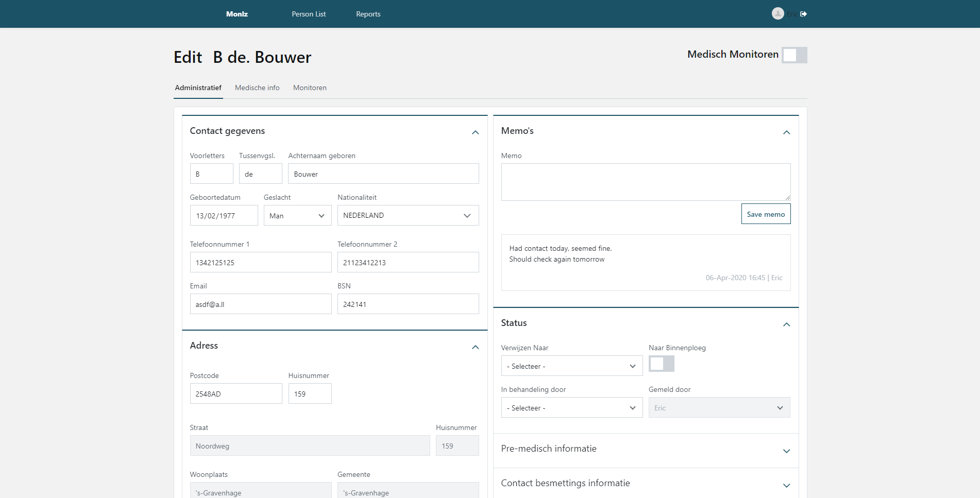The width and height of the screenshot is (980, 498).
Task: Collapse the Contact gegevens section
Action: [475, 132]
